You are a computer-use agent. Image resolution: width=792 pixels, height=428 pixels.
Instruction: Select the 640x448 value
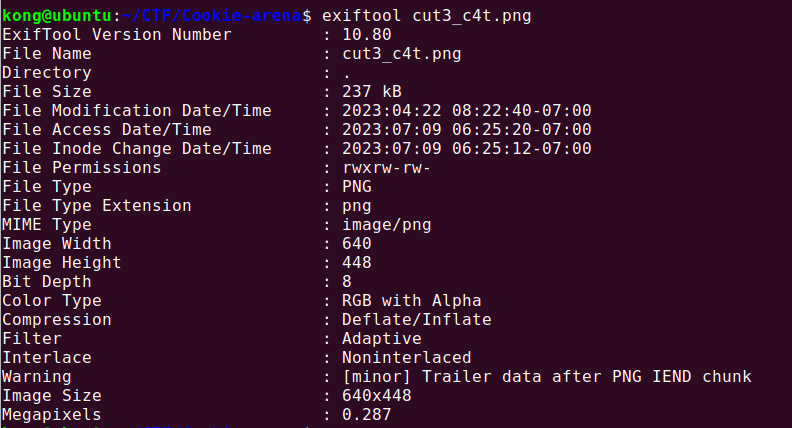(x=377, y=396)
